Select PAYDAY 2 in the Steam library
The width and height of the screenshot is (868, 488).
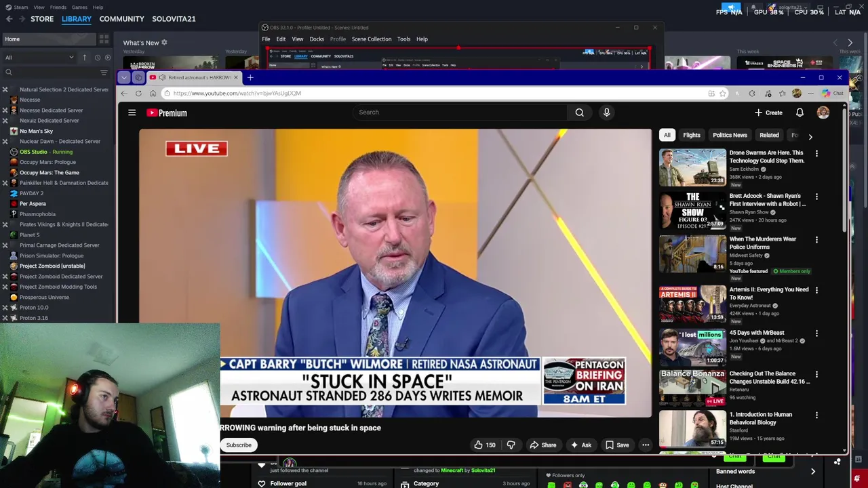coord(31,193)
